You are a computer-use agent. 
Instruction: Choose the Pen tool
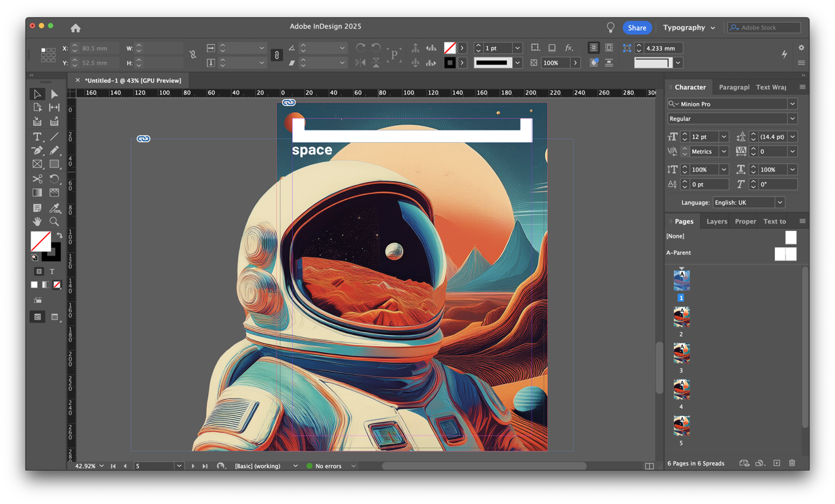[x=37, y=151]
